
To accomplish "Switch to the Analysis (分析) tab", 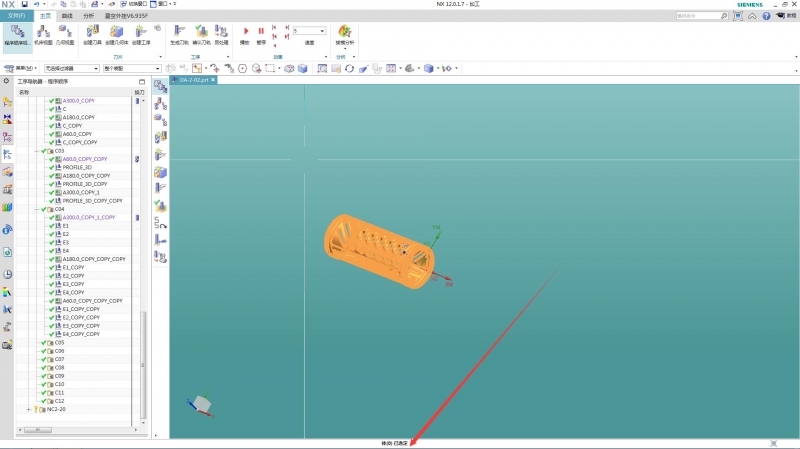I will click(x=88, y=16).
